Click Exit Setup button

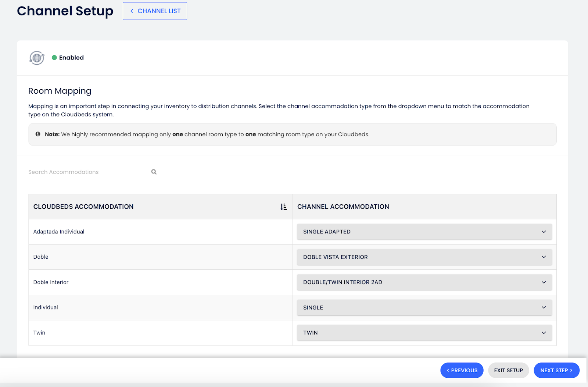pyautogui.click(x=508, y=370)
